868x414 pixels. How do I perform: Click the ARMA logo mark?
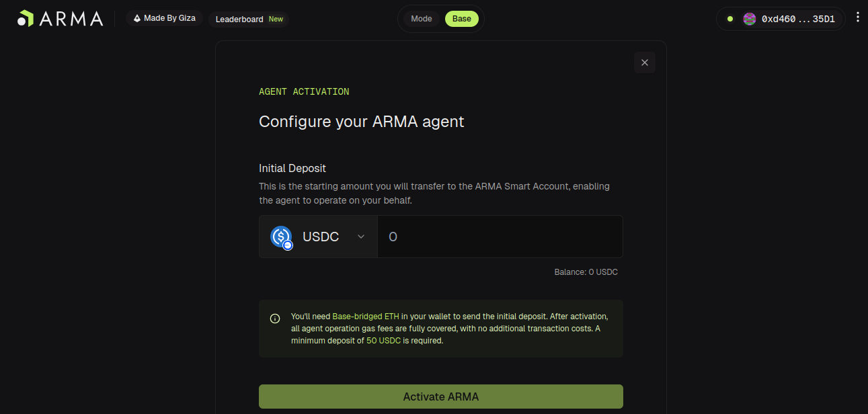[x=26, y=19]
